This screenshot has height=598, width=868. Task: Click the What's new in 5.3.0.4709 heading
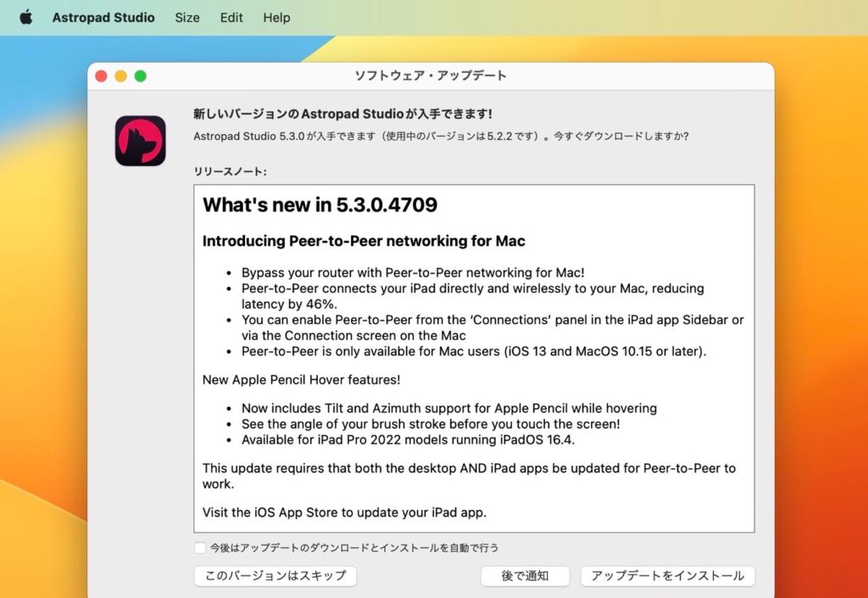point(320,204)
